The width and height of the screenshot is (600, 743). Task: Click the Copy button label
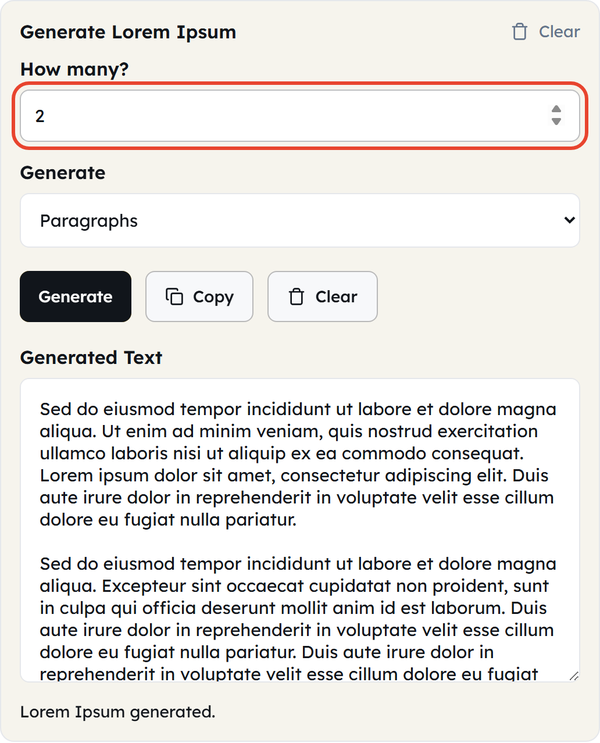213,297
